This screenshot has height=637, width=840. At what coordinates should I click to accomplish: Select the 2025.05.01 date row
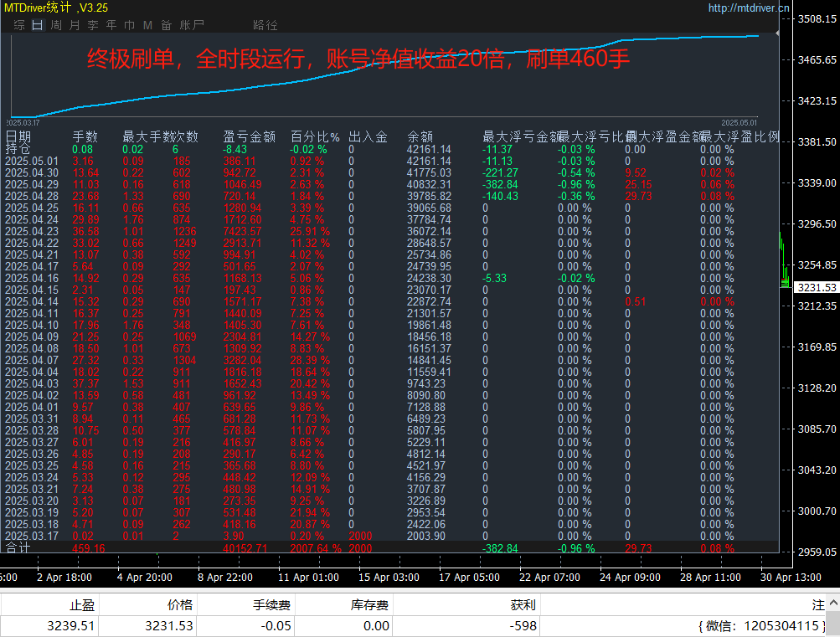point(389,161)
